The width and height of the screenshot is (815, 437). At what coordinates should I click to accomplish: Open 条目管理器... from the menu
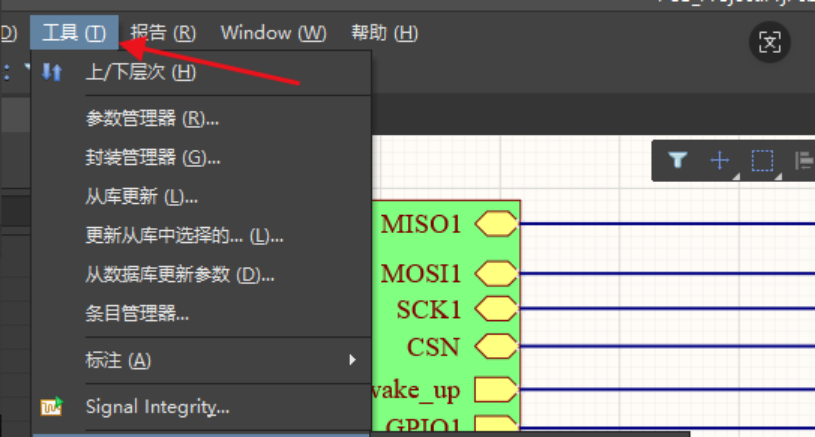137,314
